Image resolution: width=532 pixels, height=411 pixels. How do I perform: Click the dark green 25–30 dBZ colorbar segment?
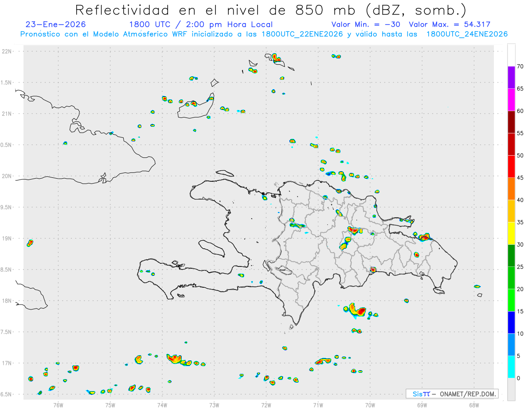(x=511, y=256)
